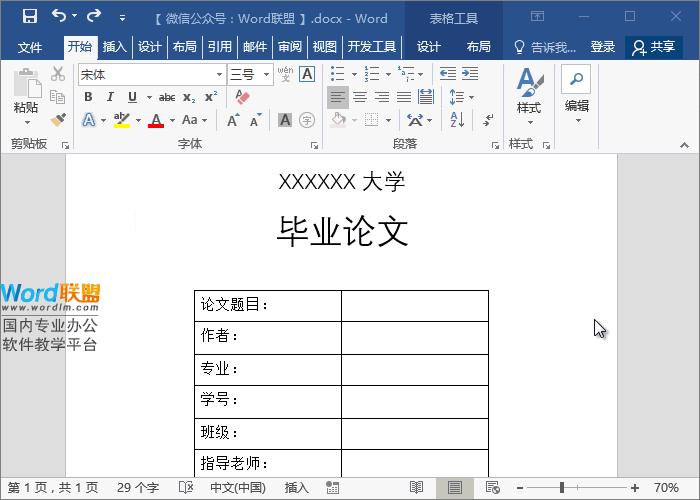Open the 文件 tab
This screenshot has width=700, height=500.
point(30,47)
